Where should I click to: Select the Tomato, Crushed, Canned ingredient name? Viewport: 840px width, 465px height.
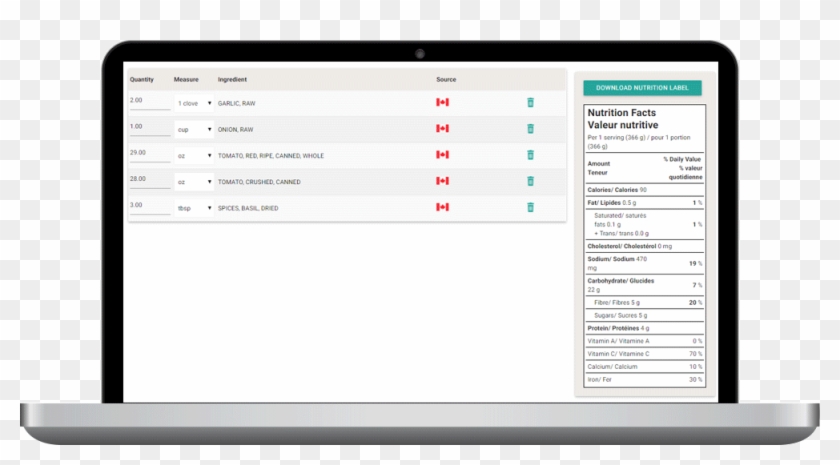[259, 182]
